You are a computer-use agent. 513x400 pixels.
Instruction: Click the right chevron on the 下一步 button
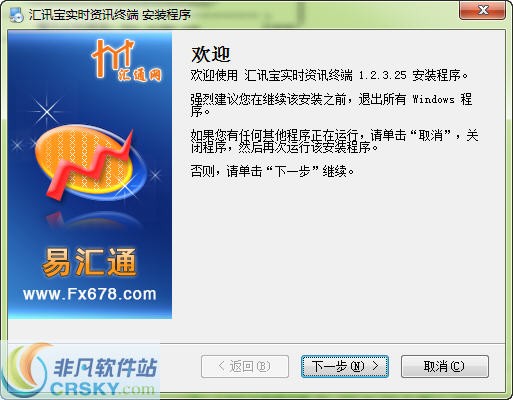tap(375, 366)
